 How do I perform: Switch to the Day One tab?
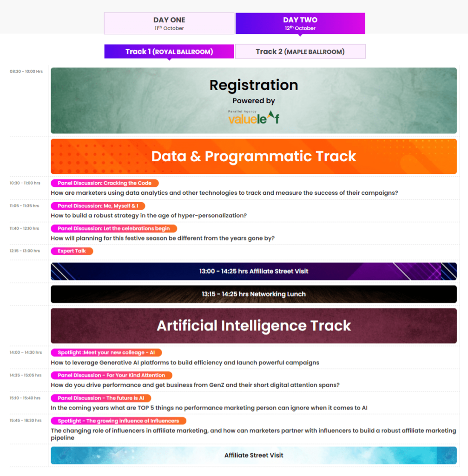pyautogui.click(x=169, y=23)
